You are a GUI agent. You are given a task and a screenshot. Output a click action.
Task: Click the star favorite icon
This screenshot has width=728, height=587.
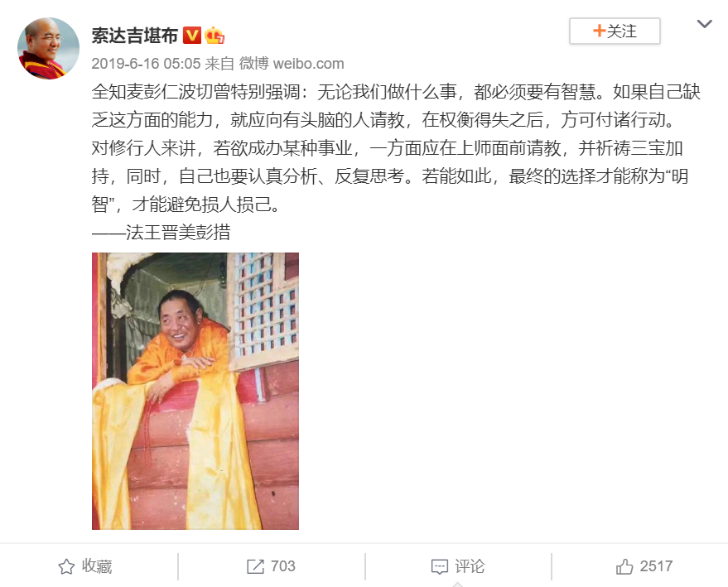point(66,566)
